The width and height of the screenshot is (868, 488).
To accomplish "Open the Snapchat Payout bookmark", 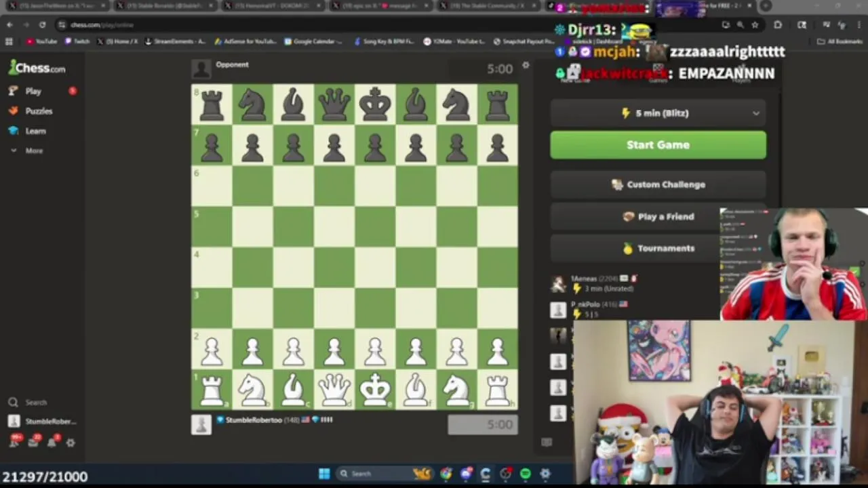I will [524, 41].
